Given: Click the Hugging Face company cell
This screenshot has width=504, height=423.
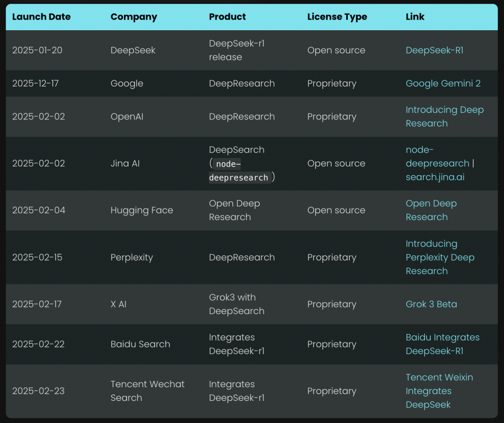Looking at the screenshot, I should point(142,210).
